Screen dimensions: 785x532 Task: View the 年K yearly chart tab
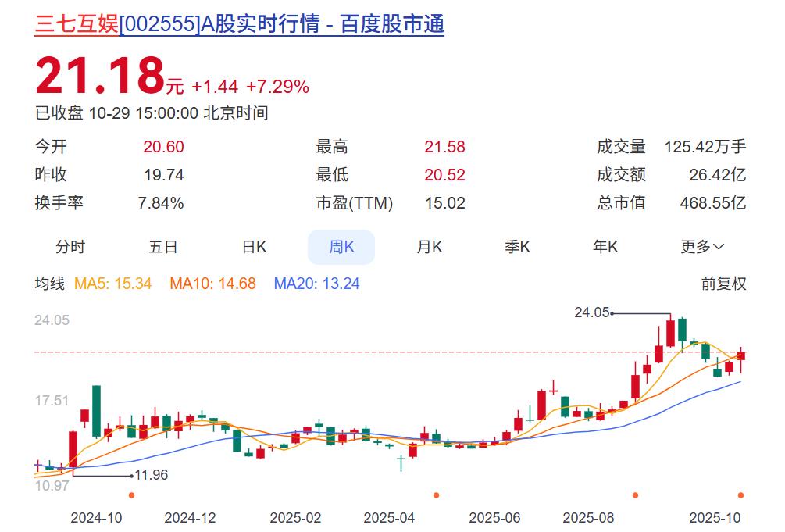605,247
